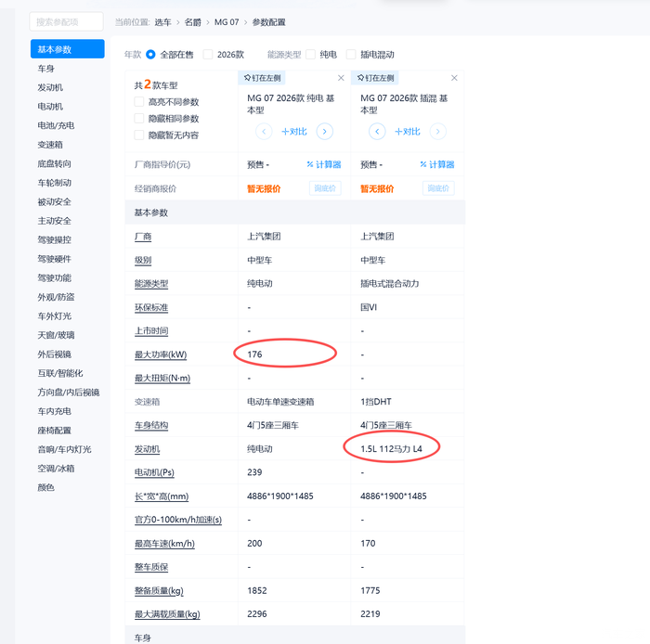The image size is (650, 644).
Task: Open 底盘转向 sidebar section
Action: pos(54,163)
